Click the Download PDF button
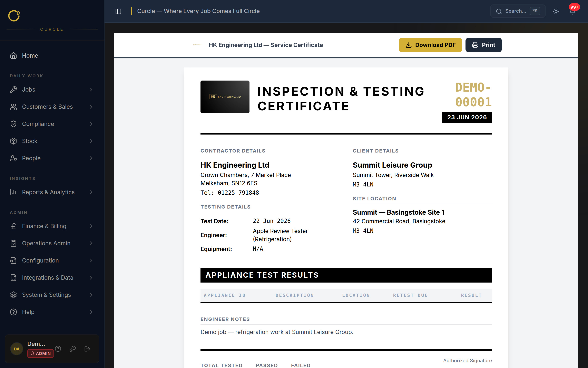Viewport: 588px width, 368px height. 430,45
